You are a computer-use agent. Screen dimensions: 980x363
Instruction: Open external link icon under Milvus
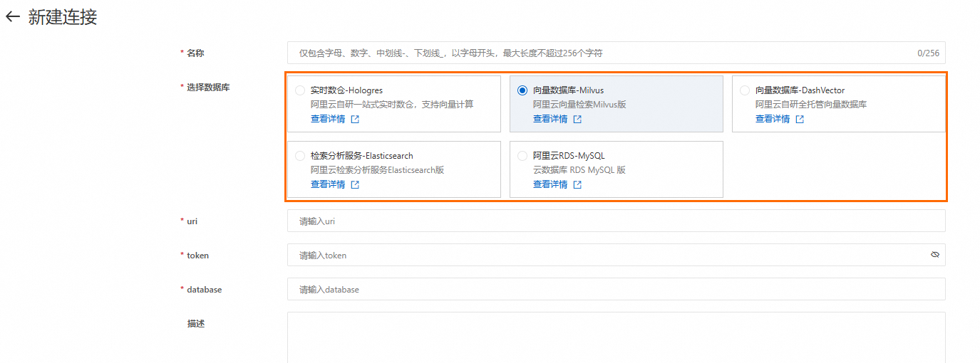tap(577, 120)
